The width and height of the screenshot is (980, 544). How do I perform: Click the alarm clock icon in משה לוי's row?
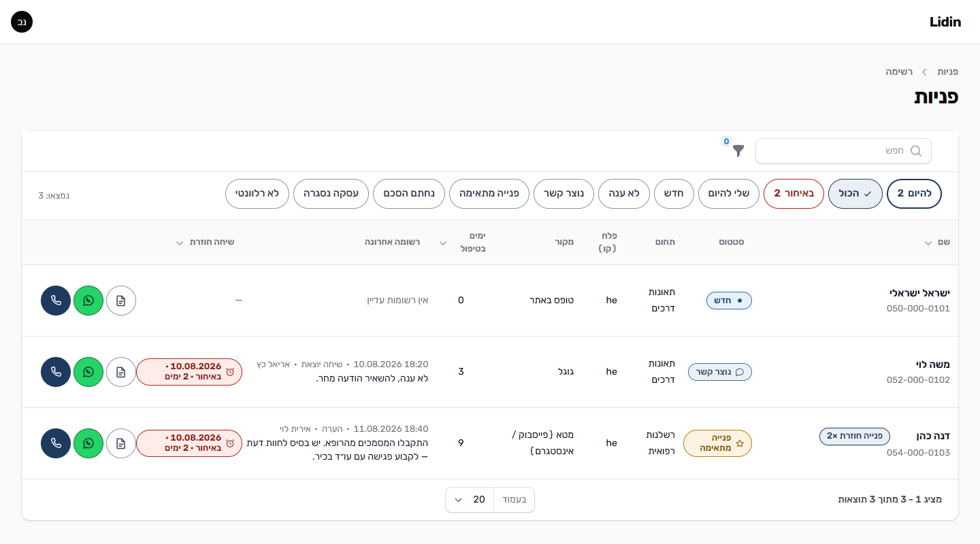230,372
